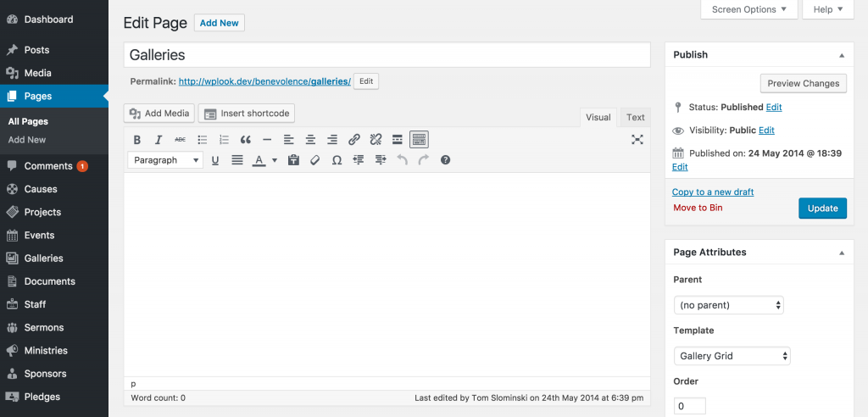Open Posts in the sidebar
Viewport: 868px width, 417px height.
click(x=54, y=50)
